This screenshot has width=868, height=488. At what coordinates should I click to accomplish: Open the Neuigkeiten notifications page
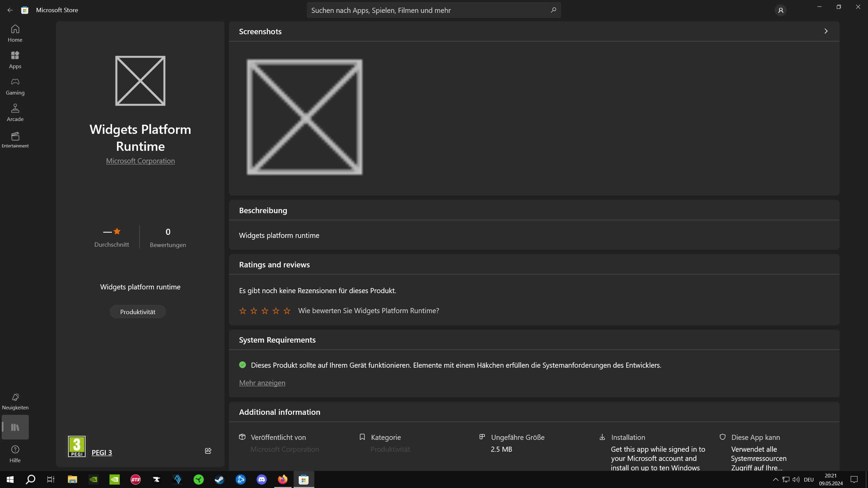[x=15, y=401]
